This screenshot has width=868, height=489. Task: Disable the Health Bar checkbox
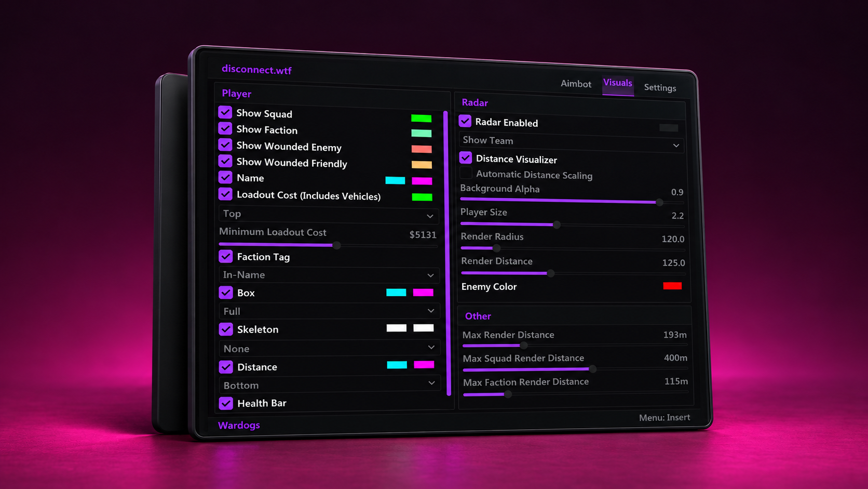tap(226, 403)
